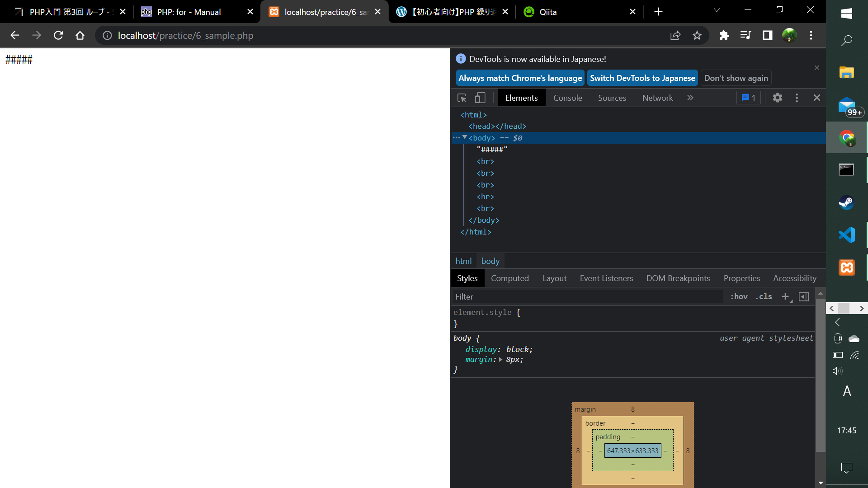Open the Network panel
This screenshot has width=868, height=488.
(x=657, y=98)
